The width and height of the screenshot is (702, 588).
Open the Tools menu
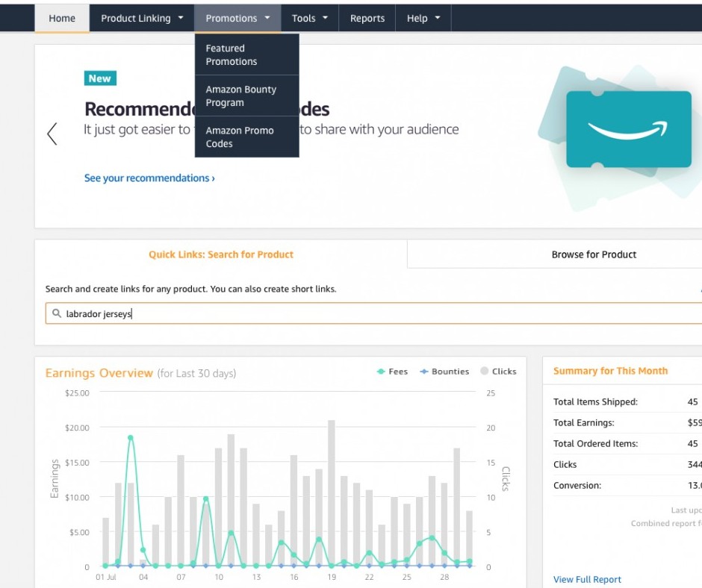click(x=309, y=19)
